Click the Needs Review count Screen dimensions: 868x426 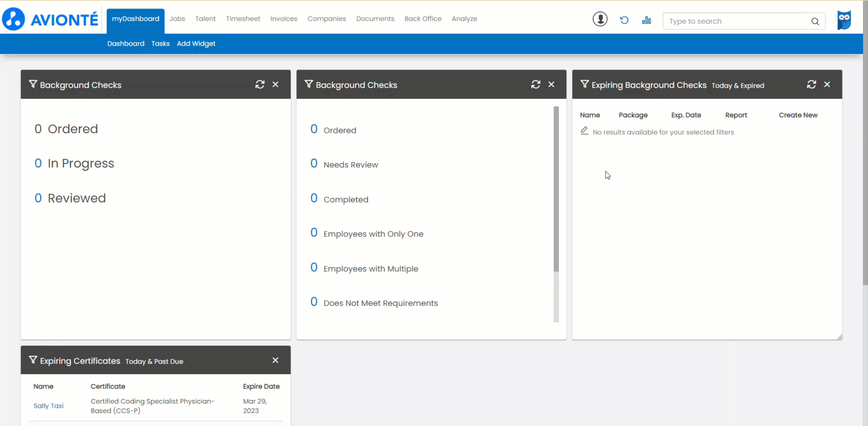click(x=314, y=164)
